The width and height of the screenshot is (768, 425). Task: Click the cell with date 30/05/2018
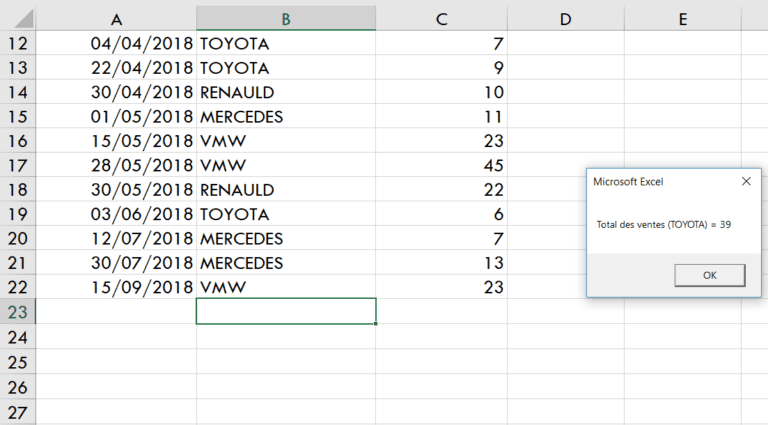pyautogui.click(x=116, y=189)
